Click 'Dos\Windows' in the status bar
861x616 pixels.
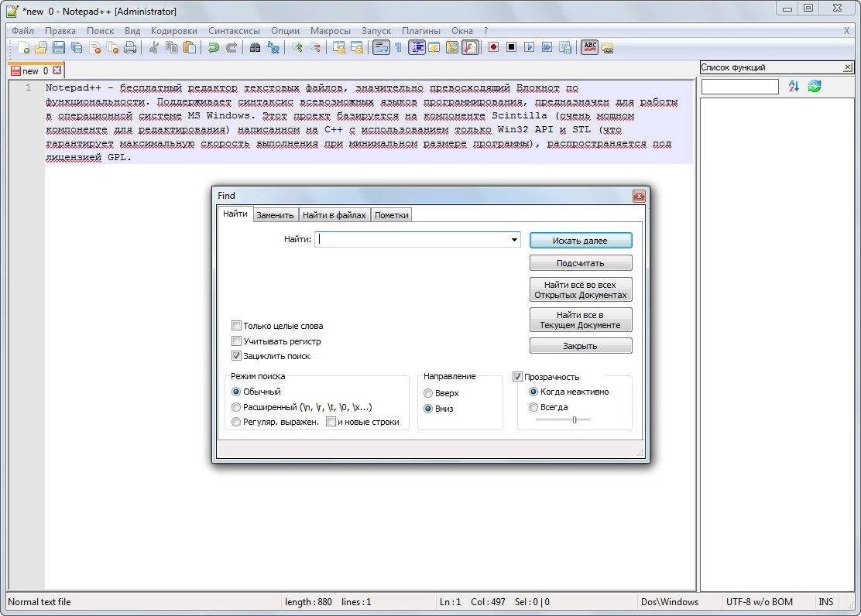(x=670, y=602)
